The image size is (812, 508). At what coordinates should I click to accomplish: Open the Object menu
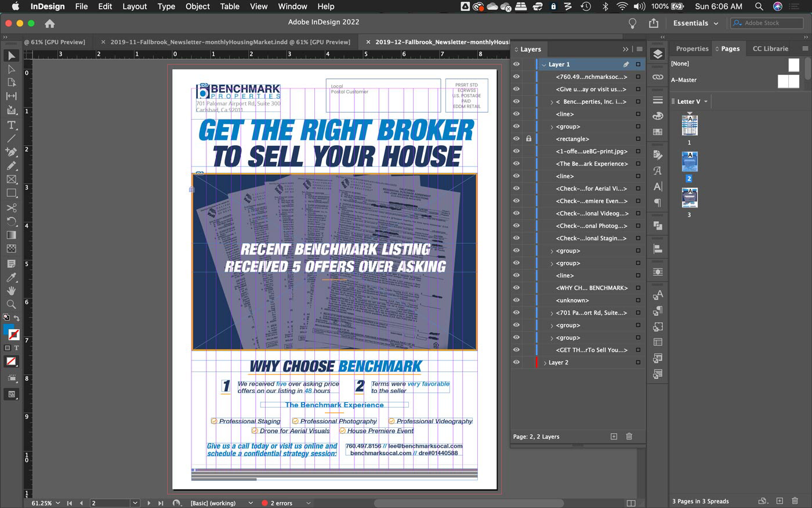[198, 6]
